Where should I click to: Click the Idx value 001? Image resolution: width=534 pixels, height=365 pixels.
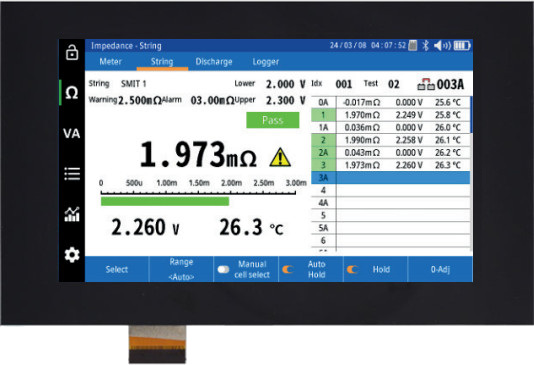pos(344,84)
